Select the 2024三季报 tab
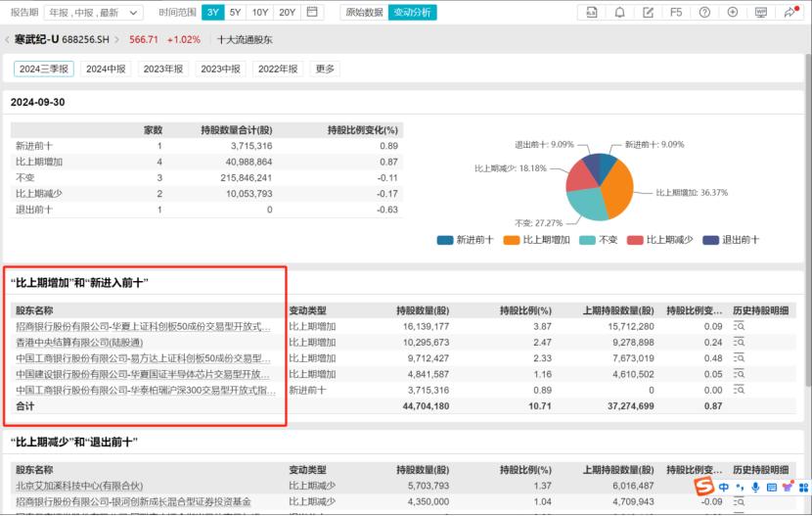 [44, 69]
